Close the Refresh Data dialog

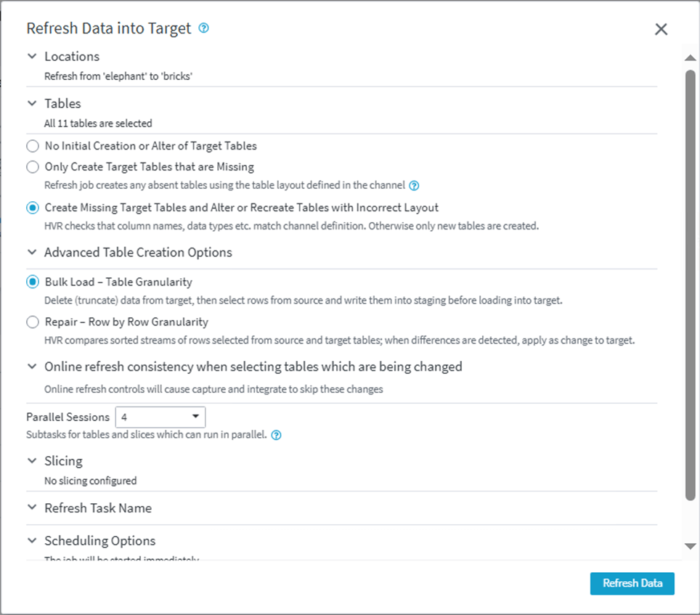pyautogui.click(x=661, y=29)
